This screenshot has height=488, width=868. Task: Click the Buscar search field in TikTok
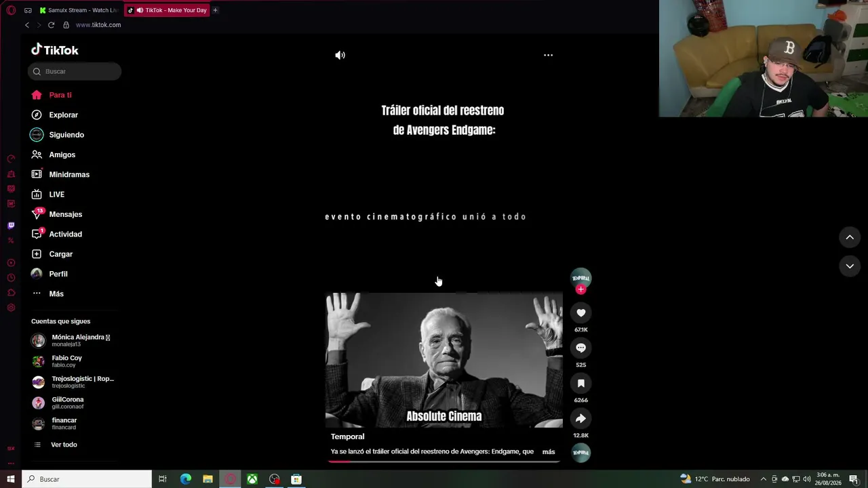75,71
